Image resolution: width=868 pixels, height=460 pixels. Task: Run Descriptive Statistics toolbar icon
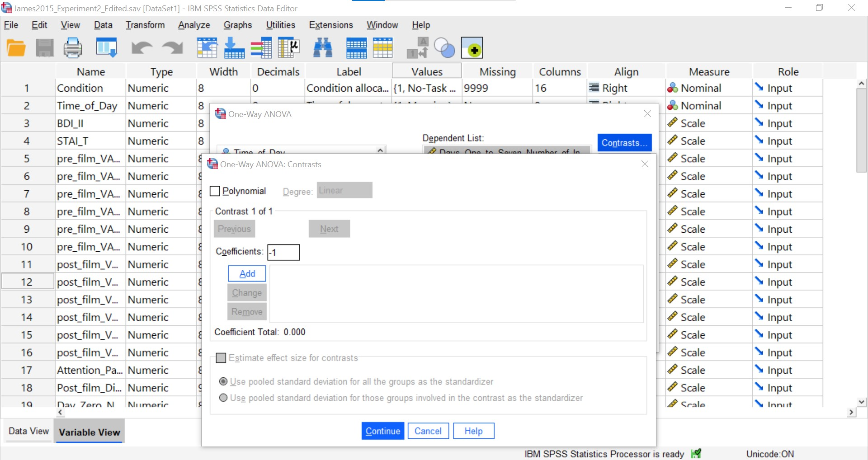click(x=289, y=48)
